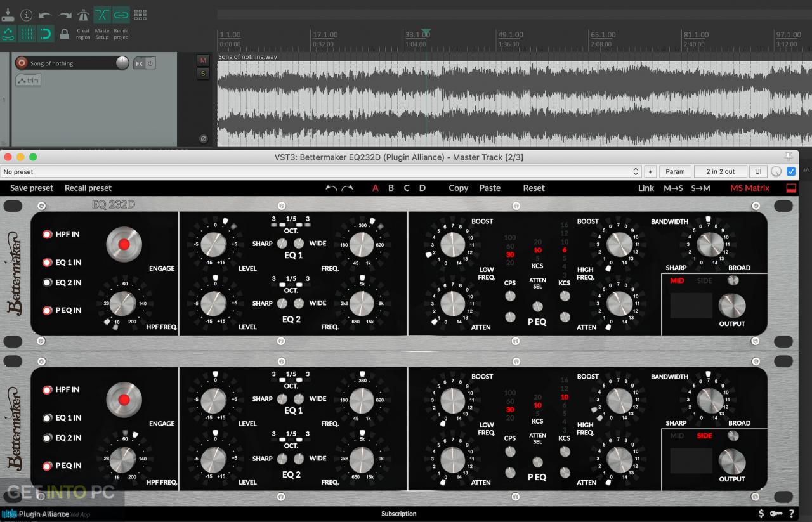The image size is (812, 522).
Task: Open help with the question mark icon
Action: (x=792, y=513)
